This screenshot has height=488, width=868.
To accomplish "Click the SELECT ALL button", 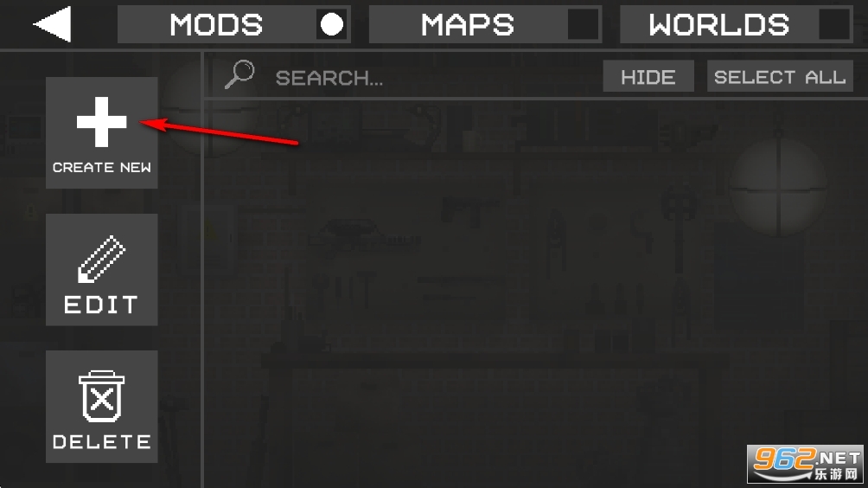I will (780, 76).
